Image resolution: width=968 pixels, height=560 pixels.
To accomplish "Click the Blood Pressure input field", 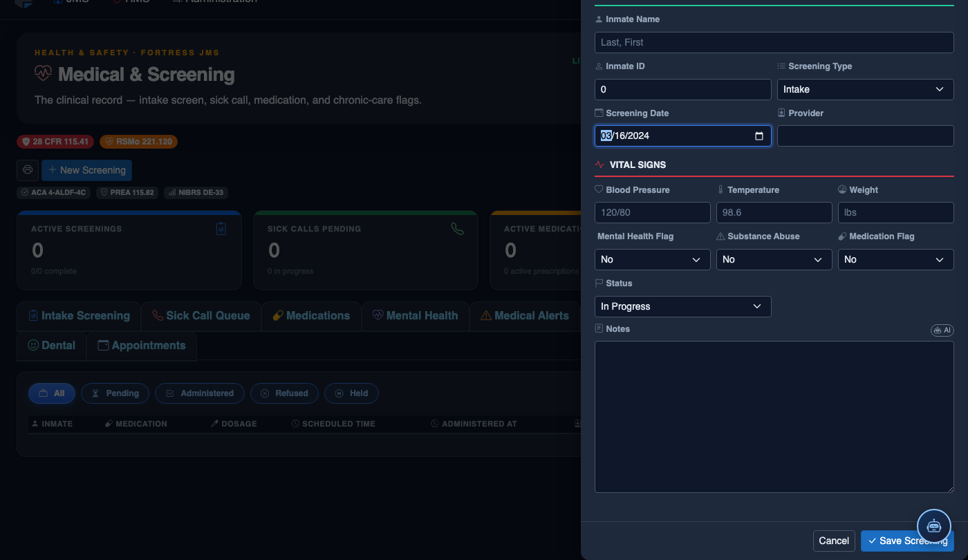I will click(x=652, y=213).
